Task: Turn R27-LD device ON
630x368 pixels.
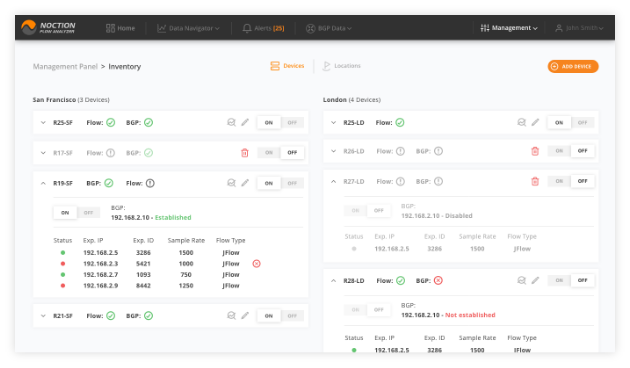Action: click(559, 181)
